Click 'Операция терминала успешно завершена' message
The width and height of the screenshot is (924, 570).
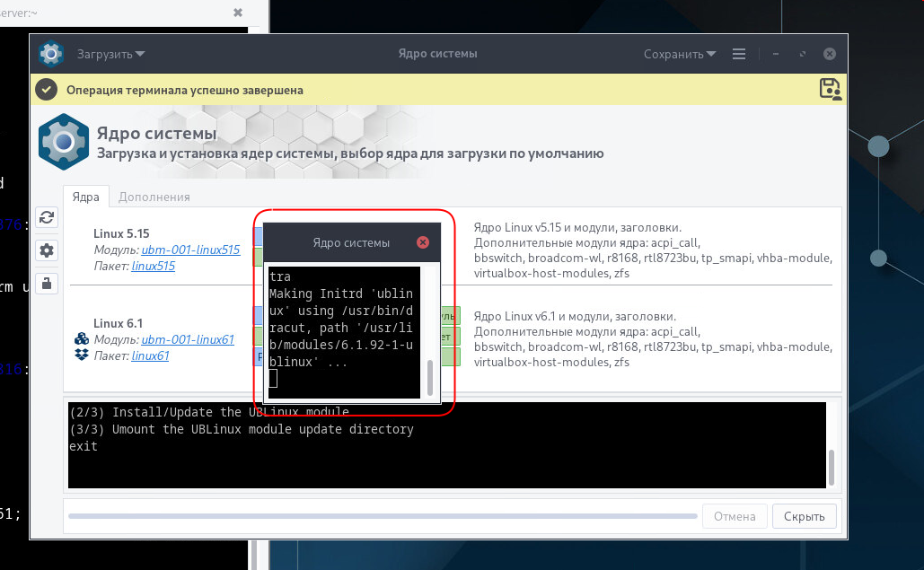[x=184, y=90]
